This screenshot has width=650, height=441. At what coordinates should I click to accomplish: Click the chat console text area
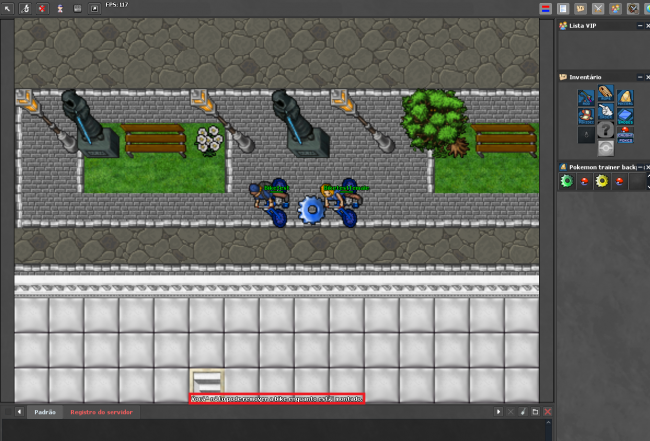[x=274, y=430]
